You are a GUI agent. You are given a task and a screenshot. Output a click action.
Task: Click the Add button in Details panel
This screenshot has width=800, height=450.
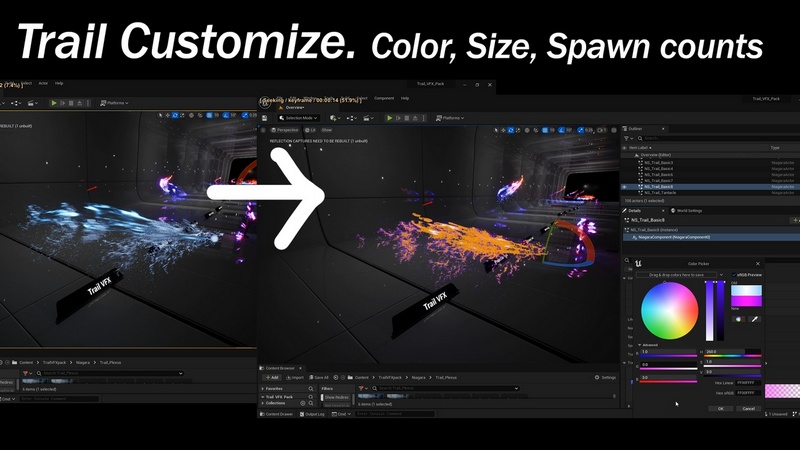[x=794, y=220]
